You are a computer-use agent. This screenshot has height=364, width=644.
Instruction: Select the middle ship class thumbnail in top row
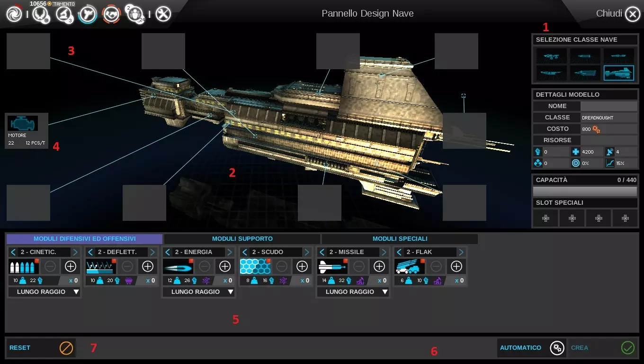pyautogui.click(x=585, y=56)
